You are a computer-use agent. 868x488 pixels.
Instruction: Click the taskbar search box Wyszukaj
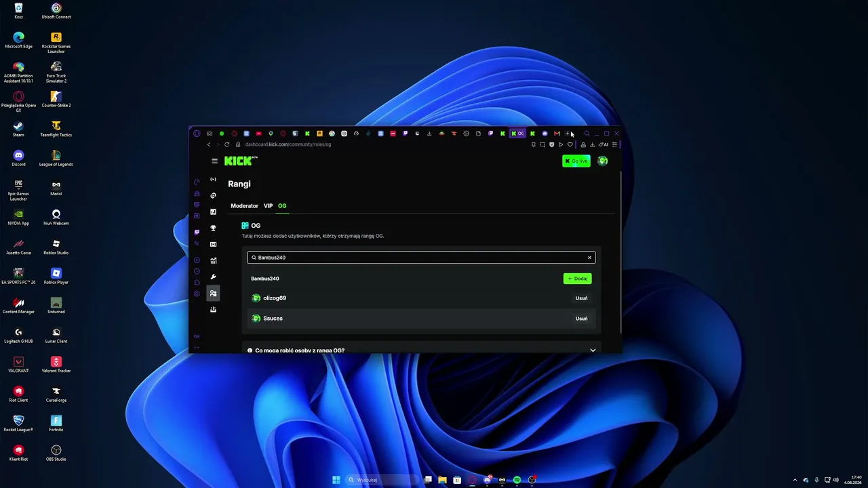coord(382,480)
